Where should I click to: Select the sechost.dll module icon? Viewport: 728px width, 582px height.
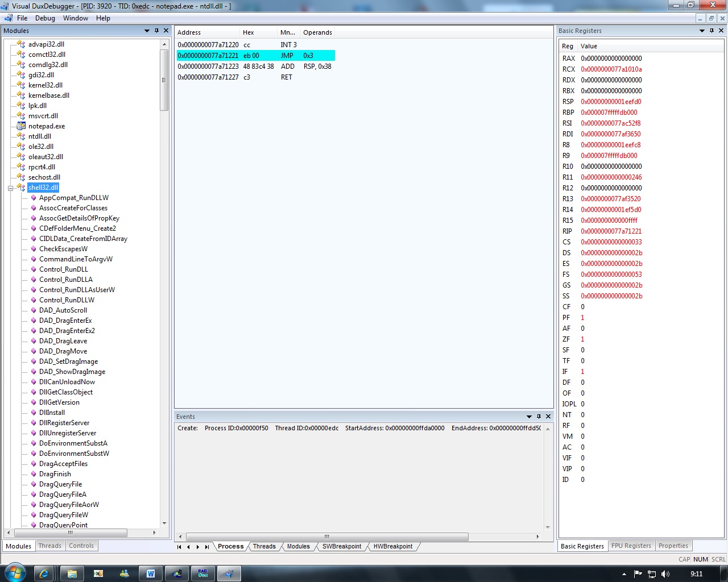21,177
